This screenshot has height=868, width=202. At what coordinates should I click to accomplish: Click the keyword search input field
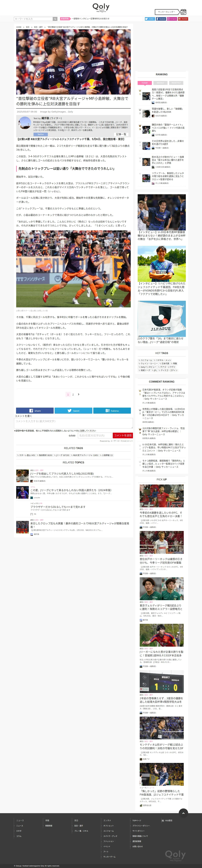[x=33, y=19]
